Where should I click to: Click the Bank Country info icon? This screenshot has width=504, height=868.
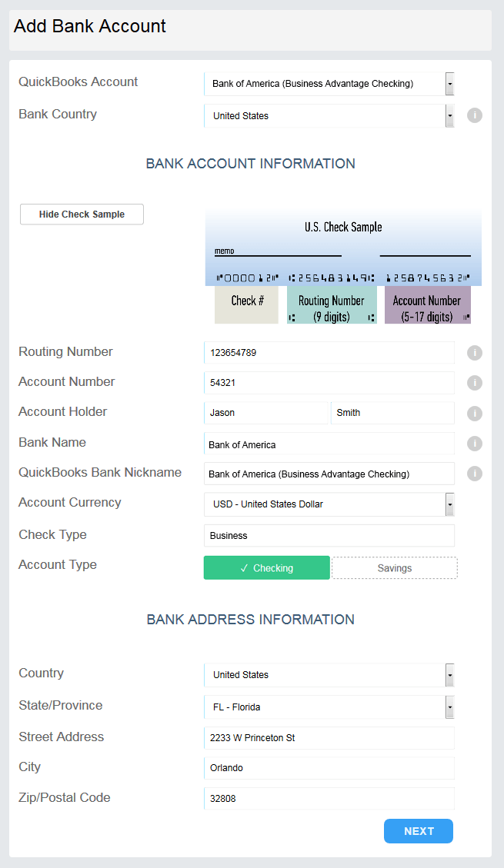point(475,115)
